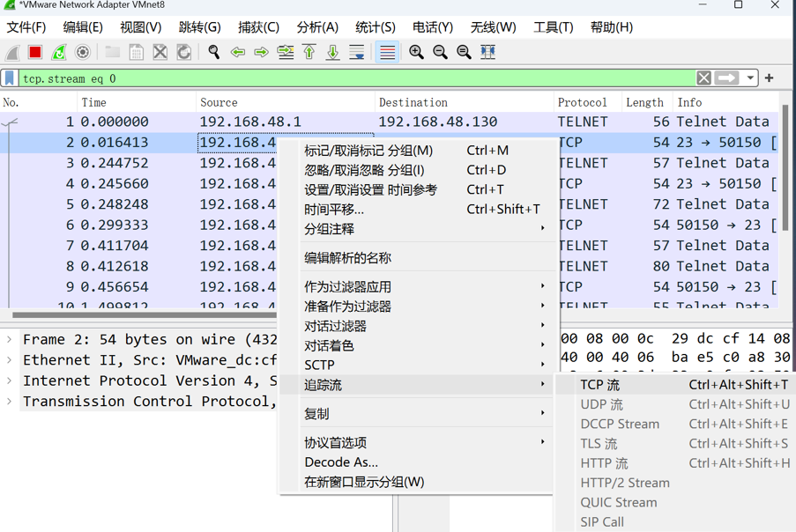Image resolution: width=796 pixels, height=532 pixels.
Task: Clear the display filter
Action: pyautogui.click(x=703, y=78)
